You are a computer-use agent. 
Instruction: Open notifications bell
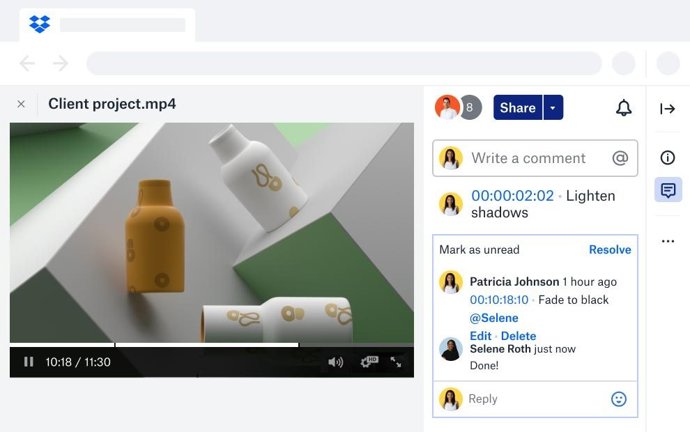[623, 108]
